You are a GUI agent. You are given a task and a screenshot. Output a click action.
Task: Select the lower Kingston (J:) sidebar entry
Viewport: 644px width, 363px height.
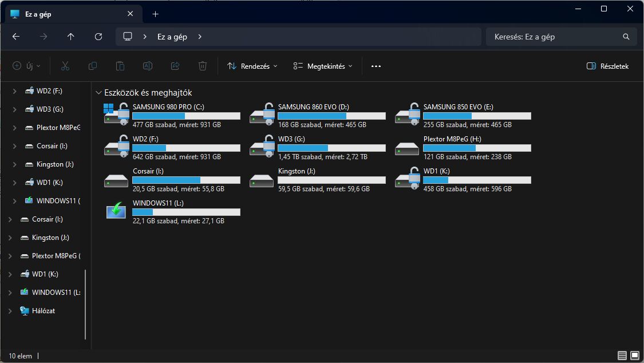point(50,238)
